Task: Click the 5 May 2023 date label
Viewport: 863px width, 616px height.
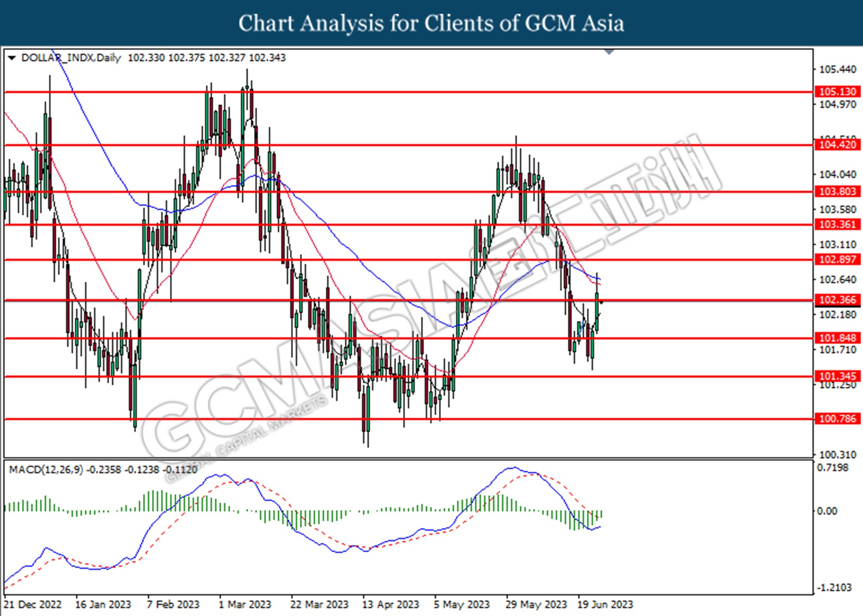Action: tap(462, 604)
